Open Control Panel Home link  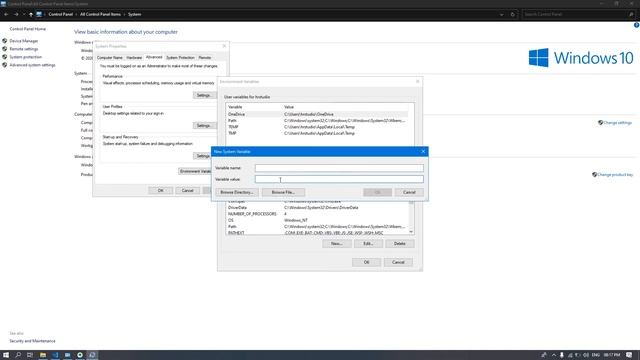click(28, 29)
